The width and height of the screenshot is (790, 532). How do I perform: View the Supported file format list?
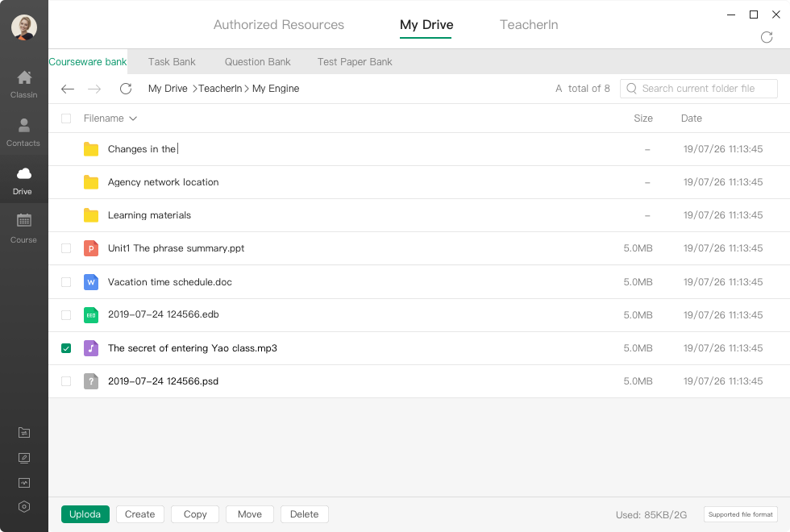point(740,514)
